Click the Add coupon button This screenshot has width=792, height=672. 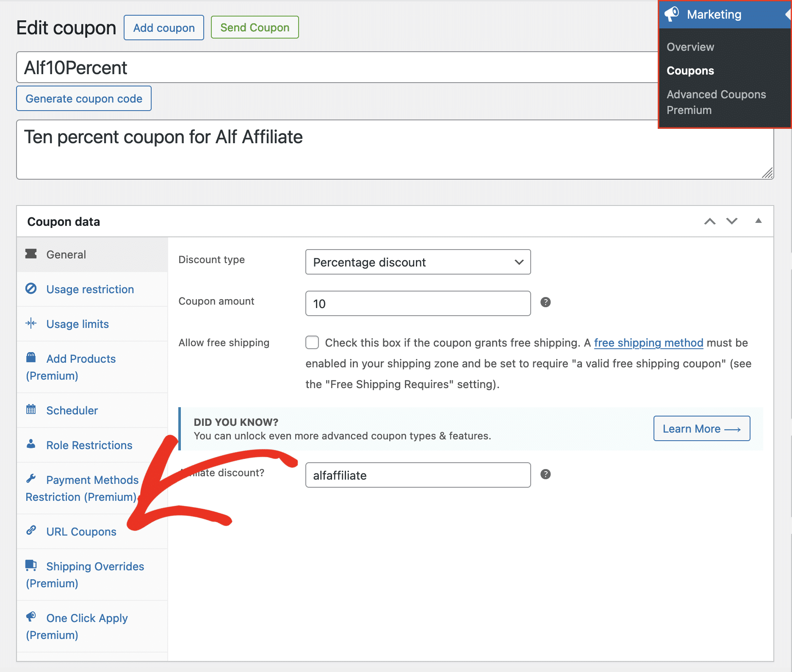pyautogui.click(x=164, y=28)
